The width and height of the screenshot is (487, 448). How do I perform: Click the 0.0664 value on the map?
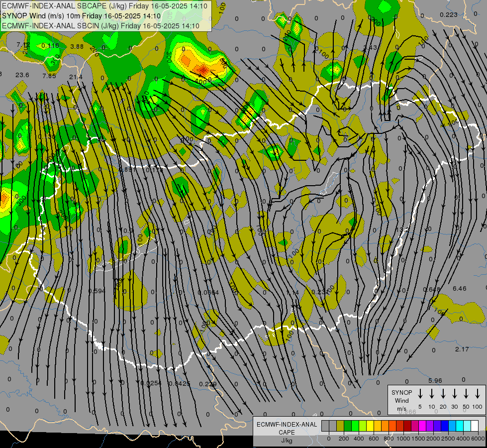point(208,293)
